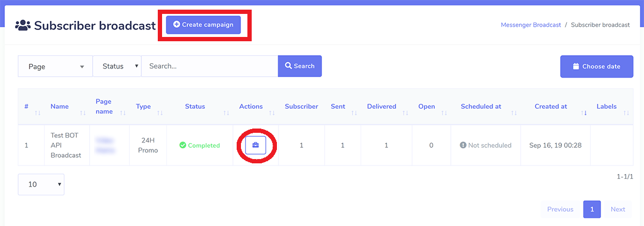The image size is (644, 226).
Task: Sort by the Page name column arrows
Action: tap(123, 113)
